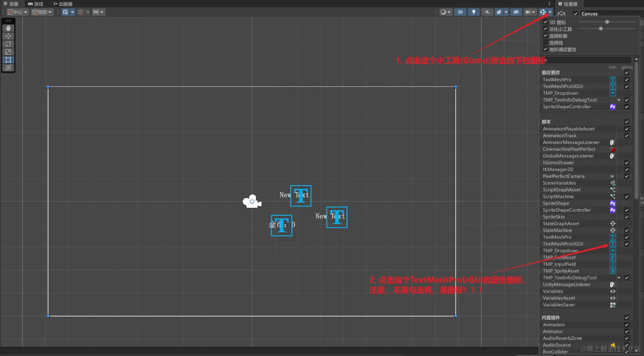Uncheck the 选择轮廓 checkbox

[546, 36]
